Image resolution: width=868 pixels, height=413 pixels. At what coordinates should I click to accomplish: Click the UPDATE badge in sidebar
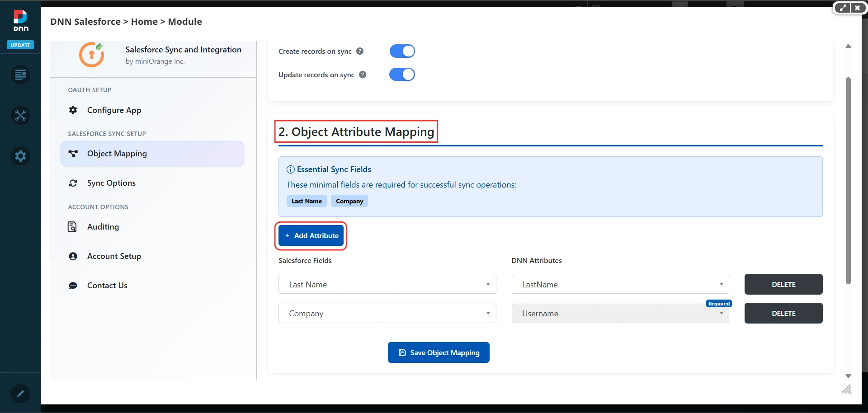pos(20,45)
